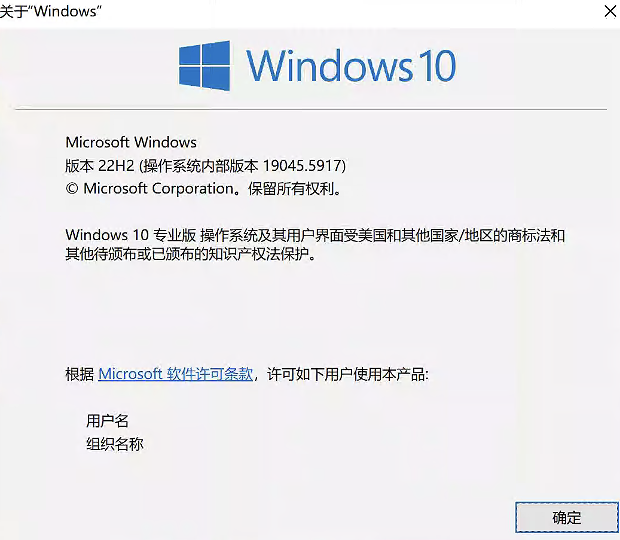The image size is (620, 540).
Task: Click the © copyright symbol
Action: 72,189
